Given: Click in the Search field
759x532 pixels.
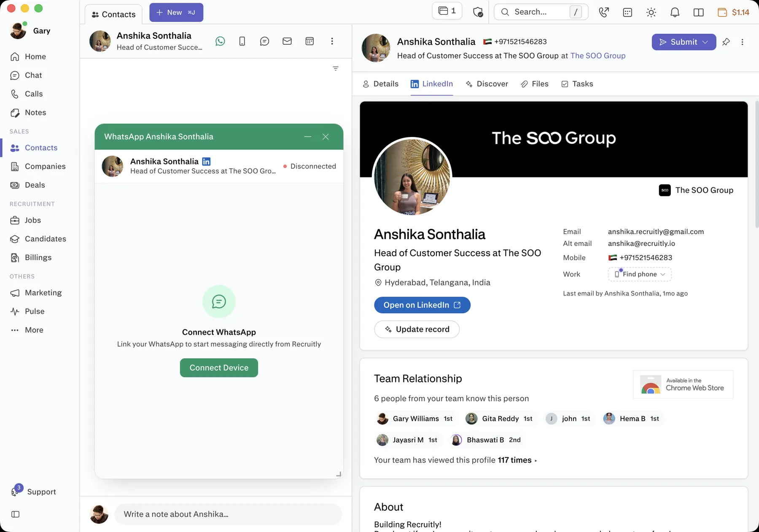Looking at the screenshot, I should [x=541, y=12].
